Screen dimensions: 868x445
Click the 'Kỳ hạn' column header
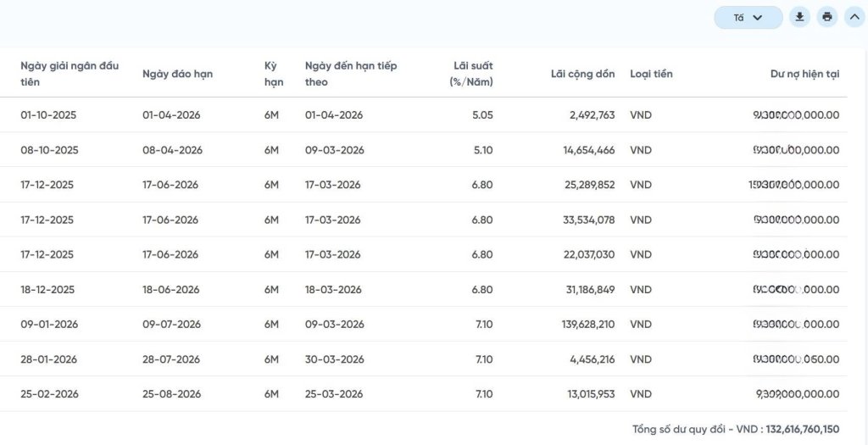(273, 74)
